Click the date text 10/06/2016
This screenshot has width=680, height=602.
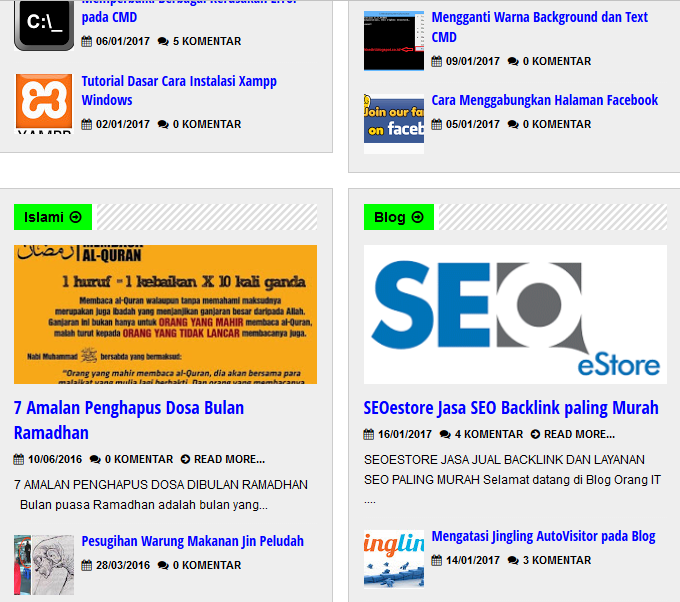click(55, 459)
